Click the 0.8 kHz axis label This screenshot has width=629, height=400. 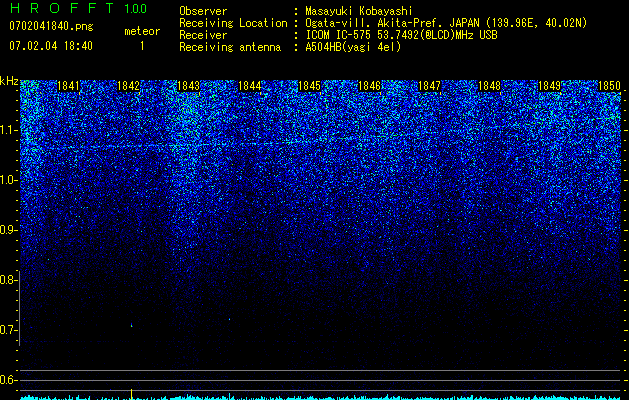[8, 280]
